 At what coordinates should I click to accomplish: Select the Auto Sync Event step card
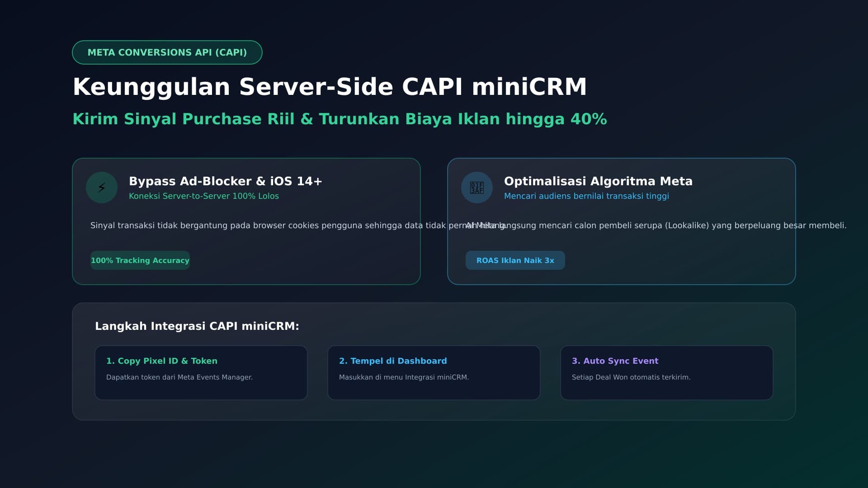[x=667, y=373]
